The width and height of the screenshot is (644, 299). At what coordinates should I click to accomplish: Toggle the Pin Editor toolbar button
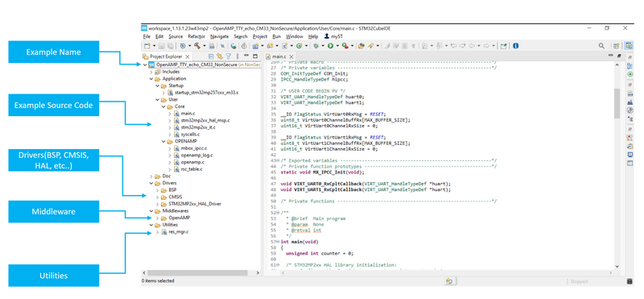pos(504,46)
